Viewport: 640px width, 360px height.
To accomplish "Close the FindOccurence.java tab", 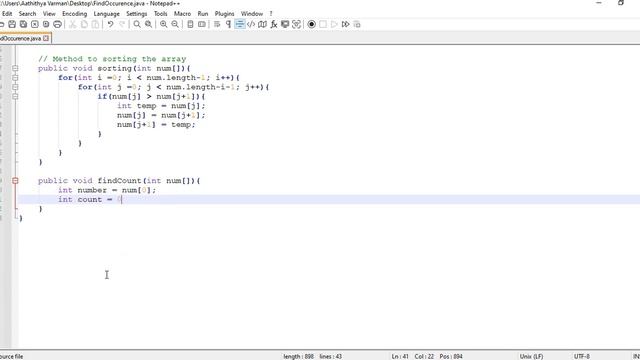I will pos(46,38).
